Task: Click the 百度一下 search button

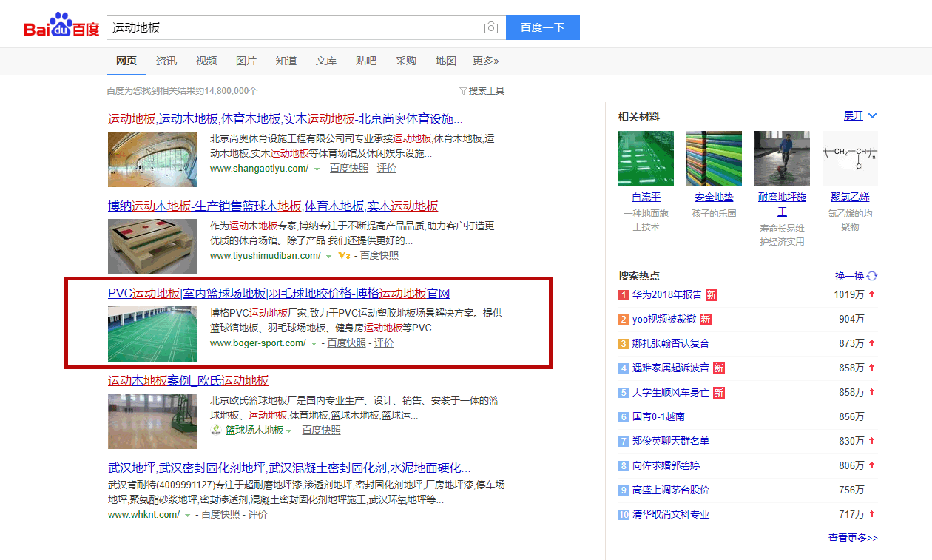Action: point(543,27)
